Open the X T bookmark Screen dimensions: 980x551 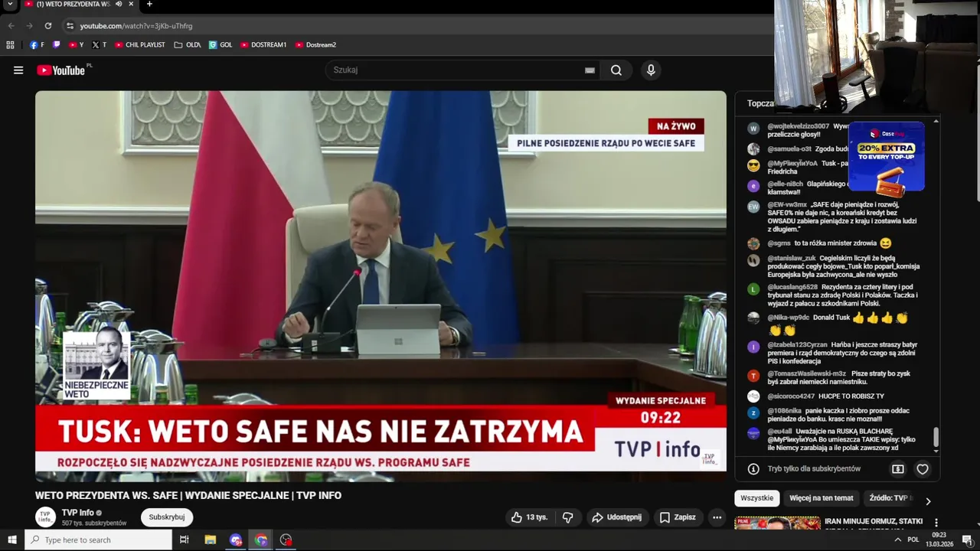(100, 45)
